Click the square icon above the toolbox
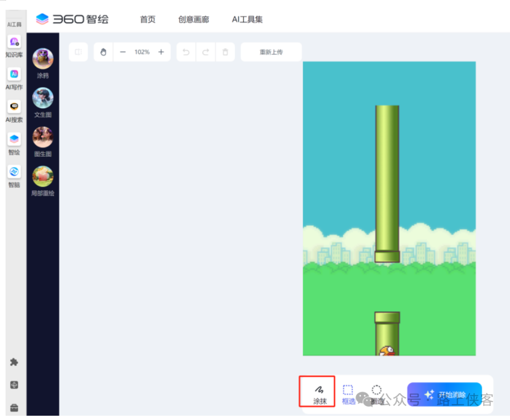The height and width of the screenshot is (420, 510). [x=14, y=385]
